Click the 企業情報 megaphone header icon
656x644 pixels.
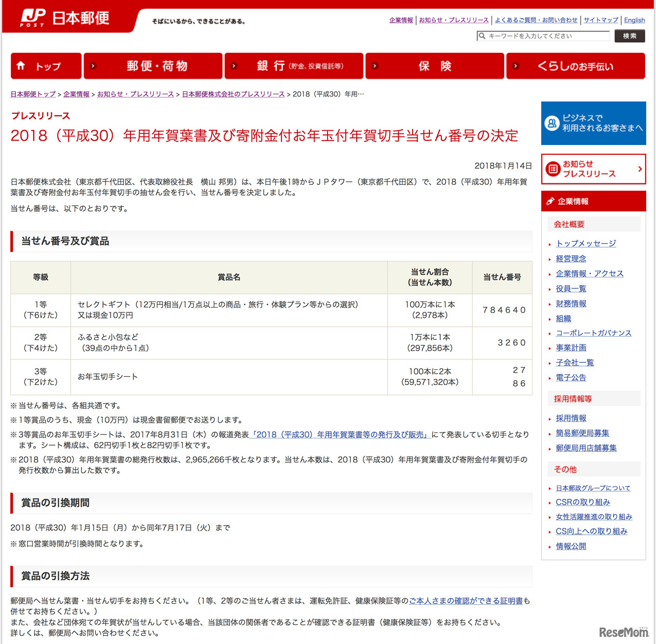point(550,201)
